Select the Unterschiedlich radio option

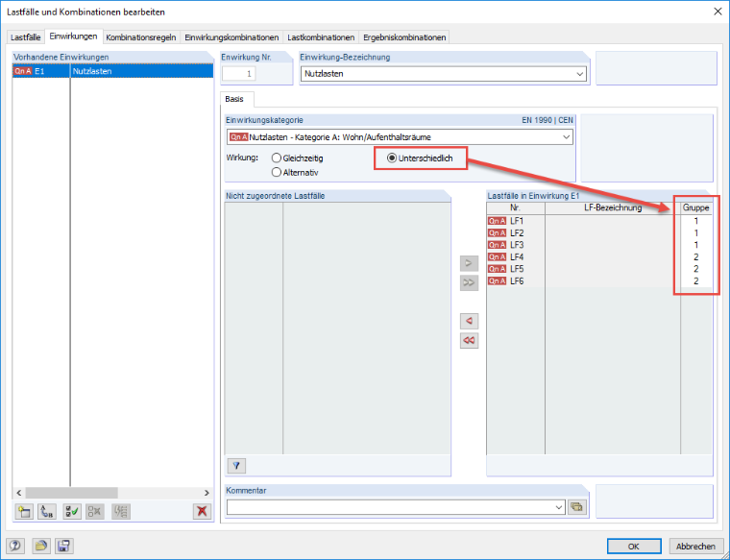click(x=420, y=158)
